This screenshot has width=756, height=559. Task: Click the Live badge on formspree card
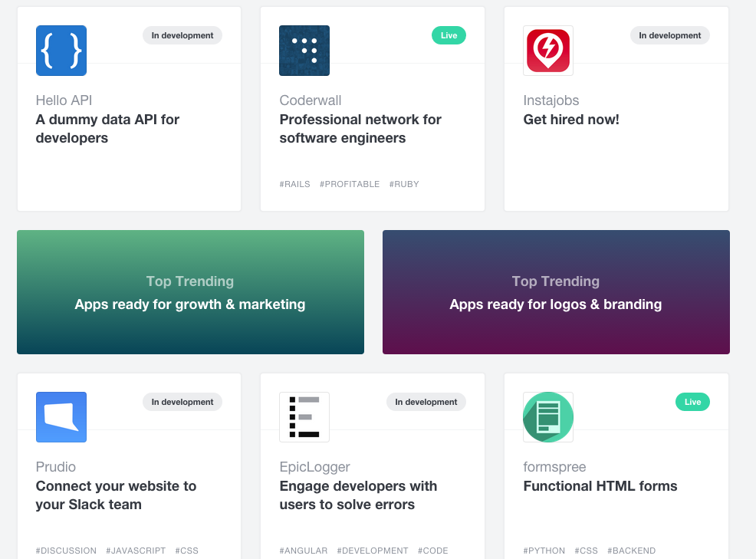(692, 402)
